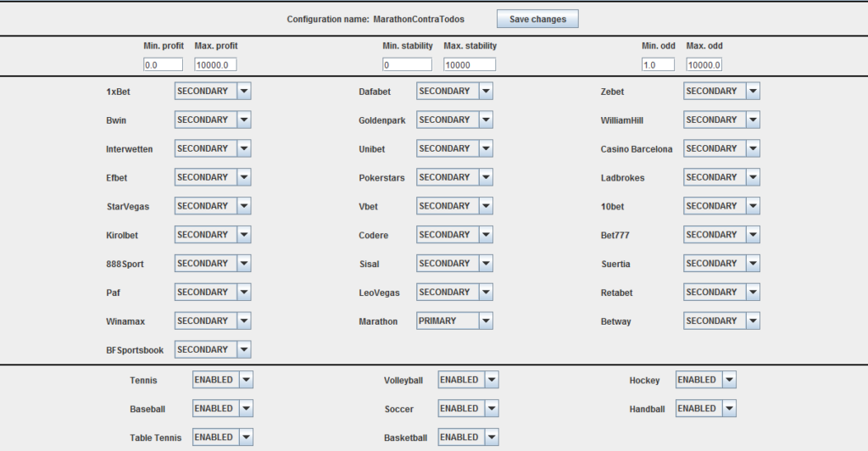The height and width of the screenshot is (451, 868).
Task: Open the Betway role dropdown
Action: [722, 321]
